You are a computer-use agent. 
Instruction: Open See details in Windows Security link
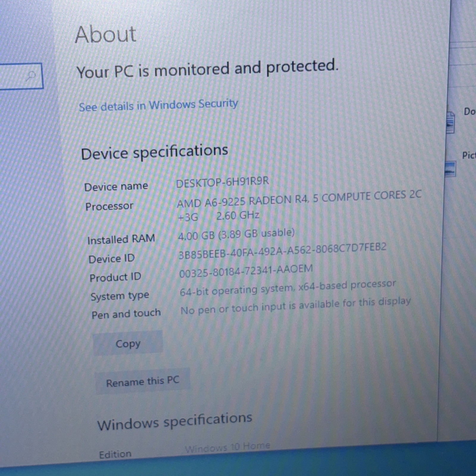coord(158,105)
